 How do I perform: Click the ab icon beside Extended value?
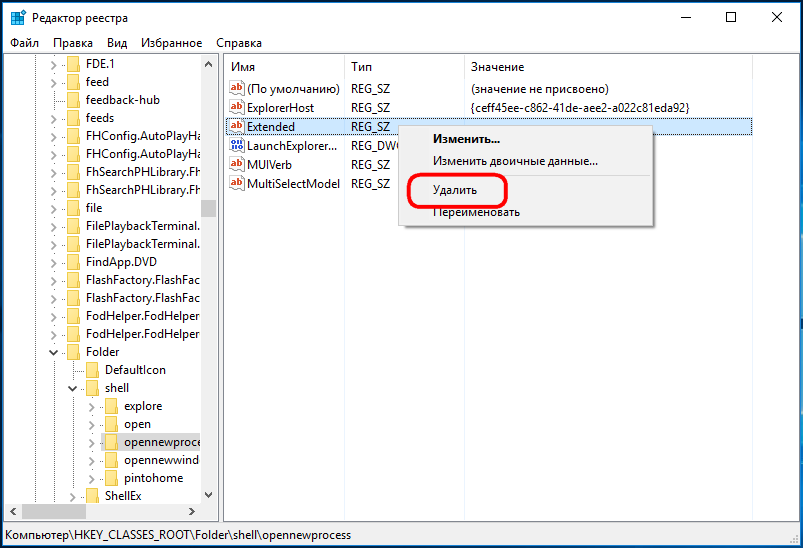237,126
